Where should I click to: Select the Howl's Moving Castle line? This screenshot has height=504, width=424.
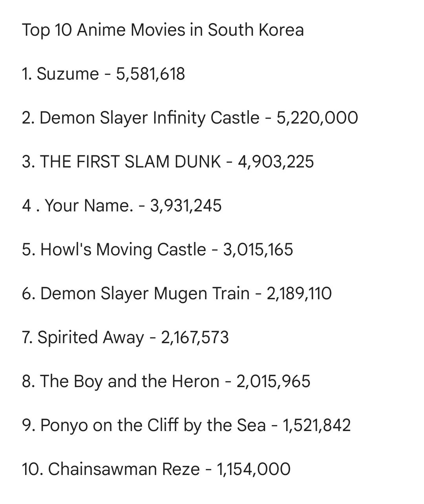tap(157, 250)
